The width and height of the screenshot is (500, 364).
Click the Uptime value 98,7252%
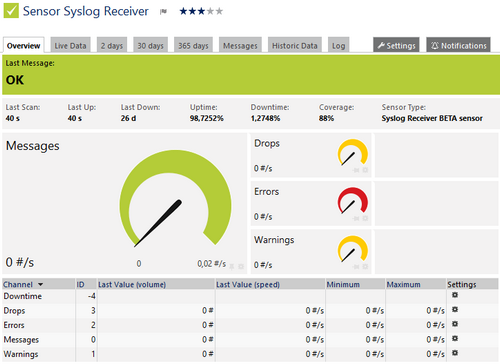tap(207, 118)
